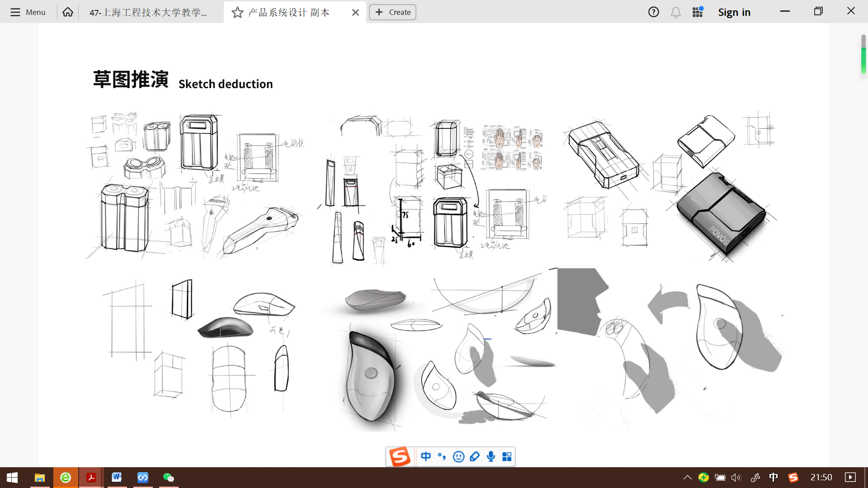Screen dimensions: 868x488
Task: Open the notifications bell
Action: coord(675,13)
